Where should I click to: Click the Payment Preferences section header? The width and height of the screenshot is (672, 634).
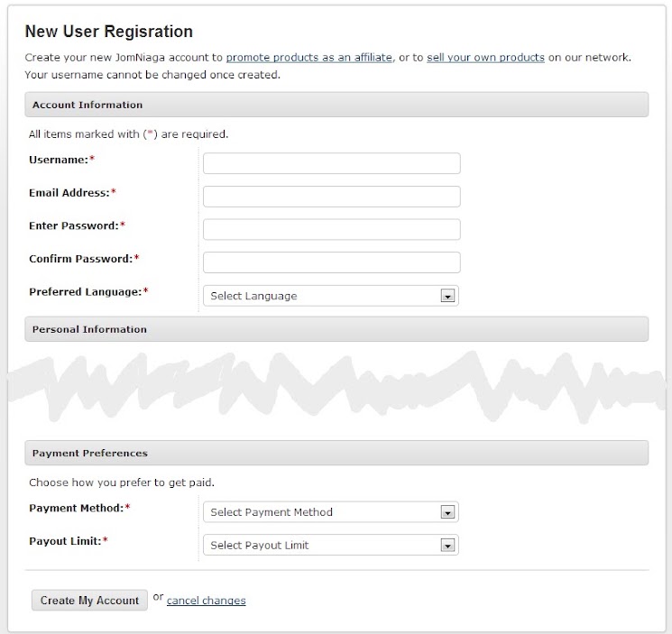click(336, 453)
